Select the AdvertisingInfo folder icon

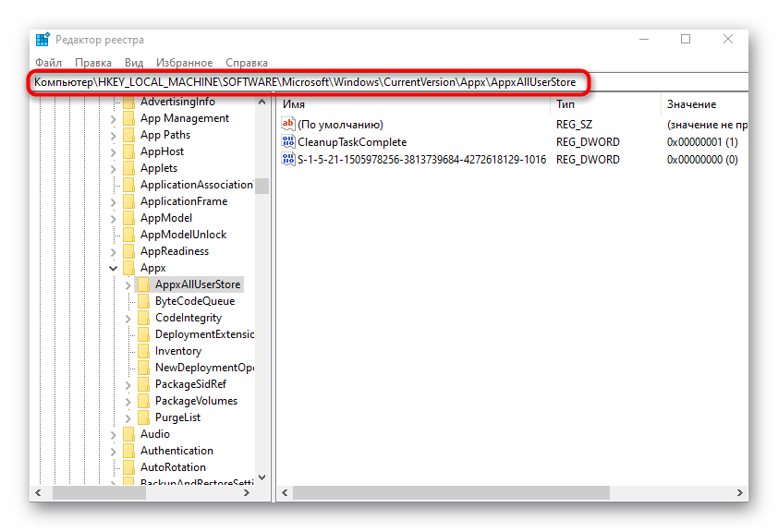point(129,103)
